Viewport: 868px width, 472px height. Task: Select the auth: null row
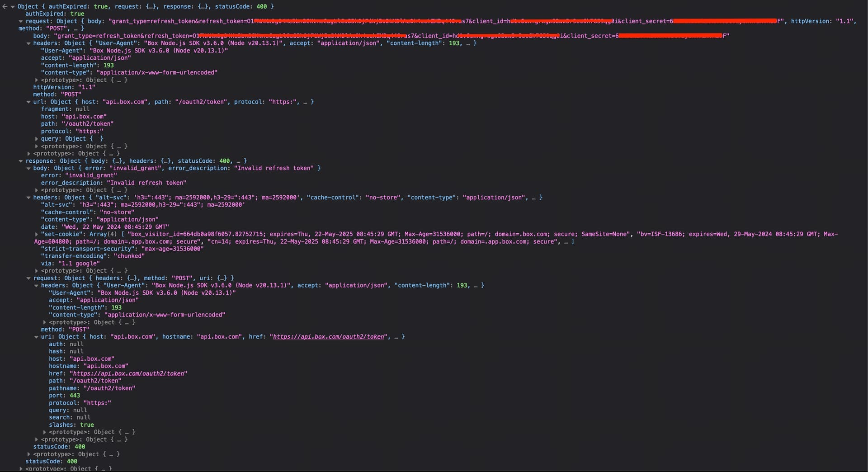pyautogui.click(x=66, y=345)
